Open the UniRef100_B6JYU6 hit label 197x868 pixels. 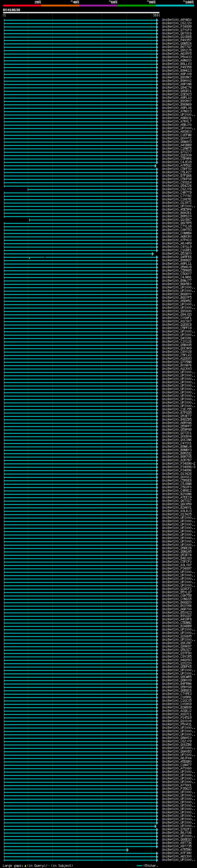point(176,833)
